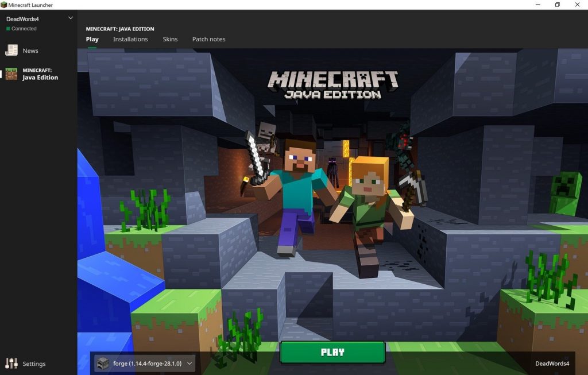Minimize the Minecraft Launcher window
This screenshot has height=375, width=588.
coord(536,5)
